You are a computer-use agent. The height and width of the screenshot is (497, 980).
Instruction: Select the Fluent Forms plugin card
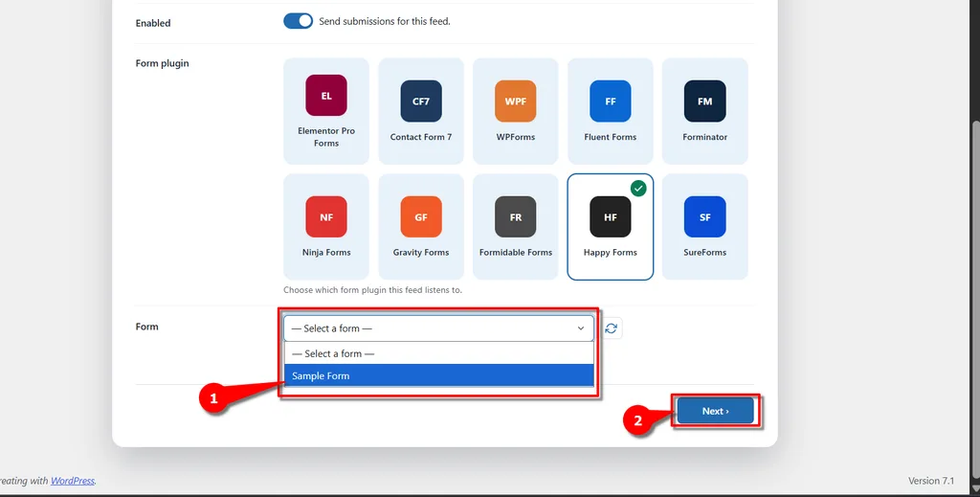pyautogui.click(x=610, y=111)
